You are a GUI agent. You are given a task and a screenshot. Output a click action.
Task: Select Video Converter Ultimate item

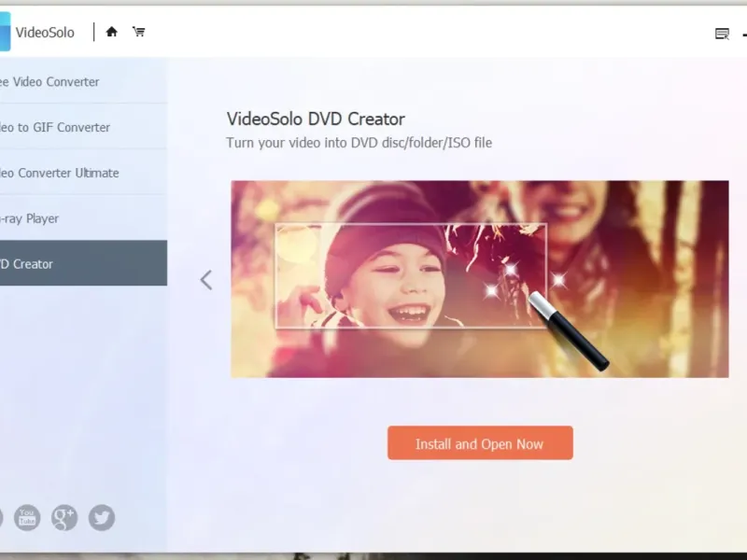(83, 173)
